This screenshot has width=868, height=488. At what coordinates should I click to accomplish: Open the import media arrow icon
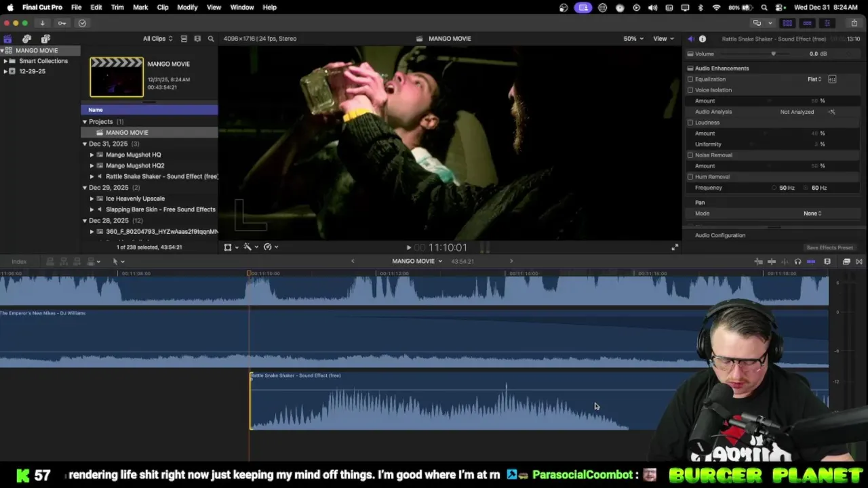[x=42, y=23]
